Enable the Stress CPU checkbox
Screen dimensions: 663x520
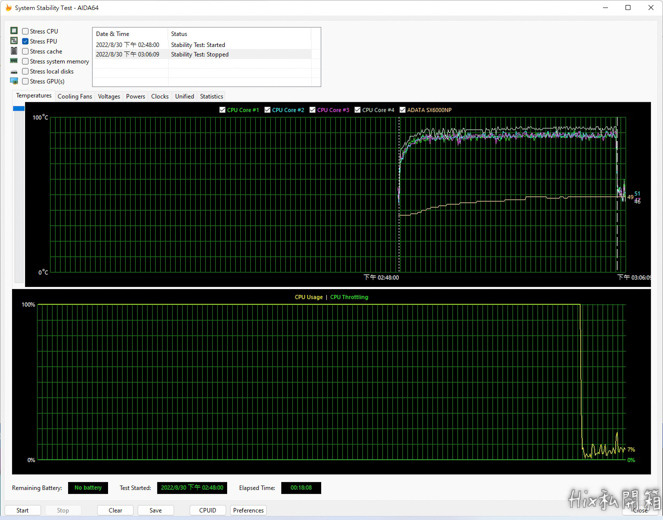(x=25, y=31)
